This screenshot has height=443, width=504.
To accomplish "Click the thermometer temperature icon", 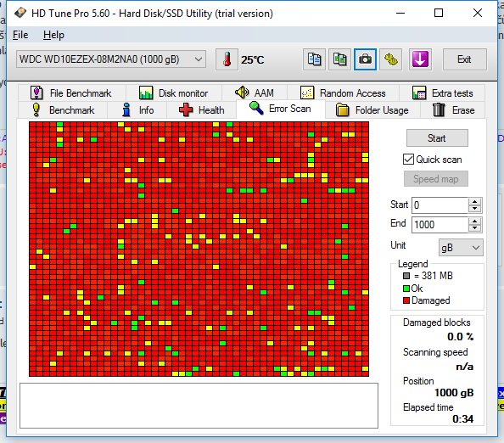I will point(227,59).
